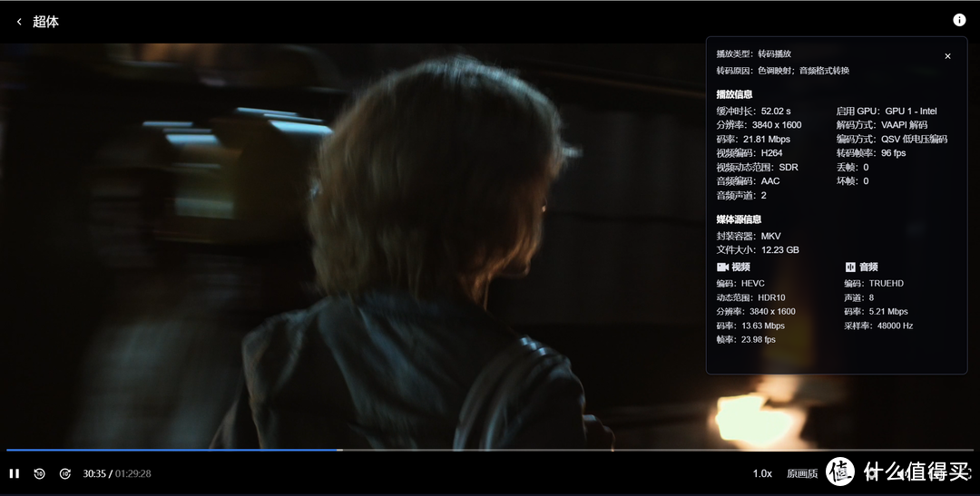Pause the video playback
The width and height of the screenshot is (980, 496).
[15, 473]
